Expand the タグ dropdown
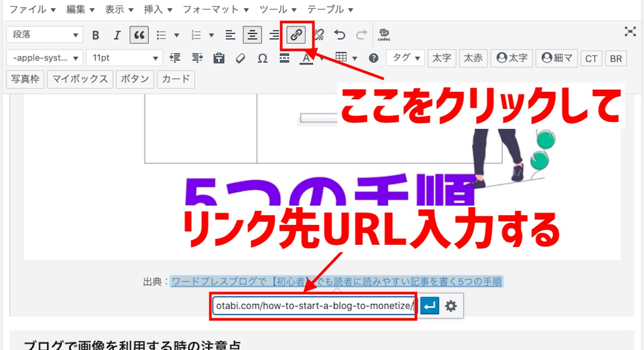 (x=405, y=57)
